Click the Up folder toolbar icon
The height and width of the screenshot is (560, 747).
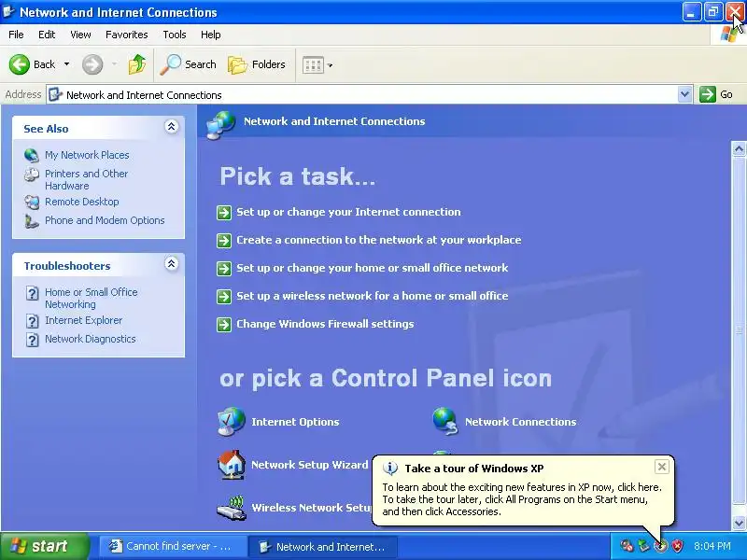point(137,64)
